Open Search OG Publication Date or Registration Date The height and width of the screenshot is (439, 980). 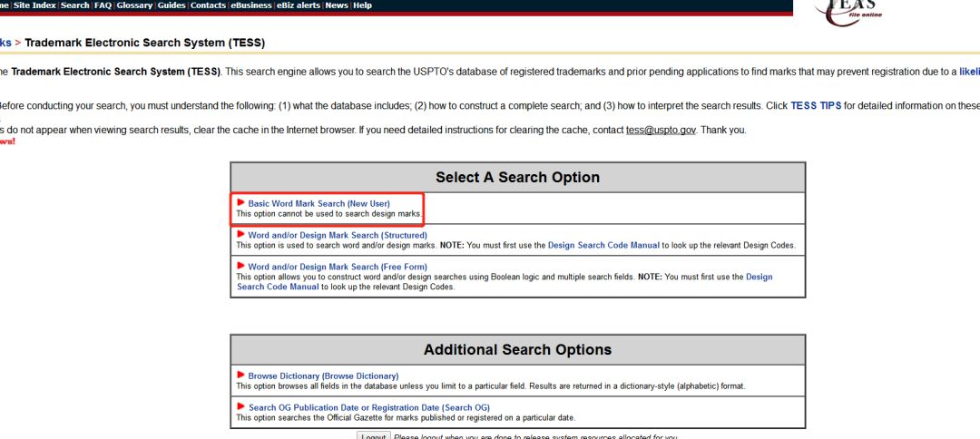pyautogui.click(x=368, y=408)
